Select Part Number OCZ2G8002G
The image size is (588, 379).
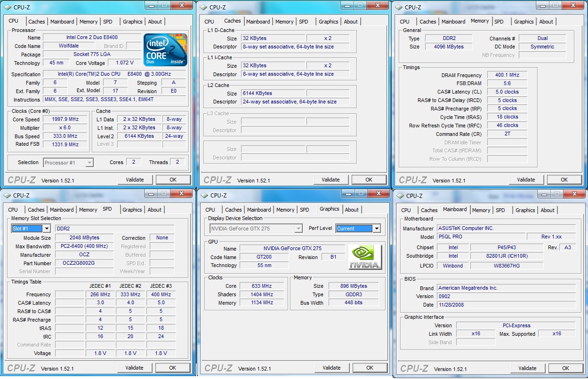84,263
